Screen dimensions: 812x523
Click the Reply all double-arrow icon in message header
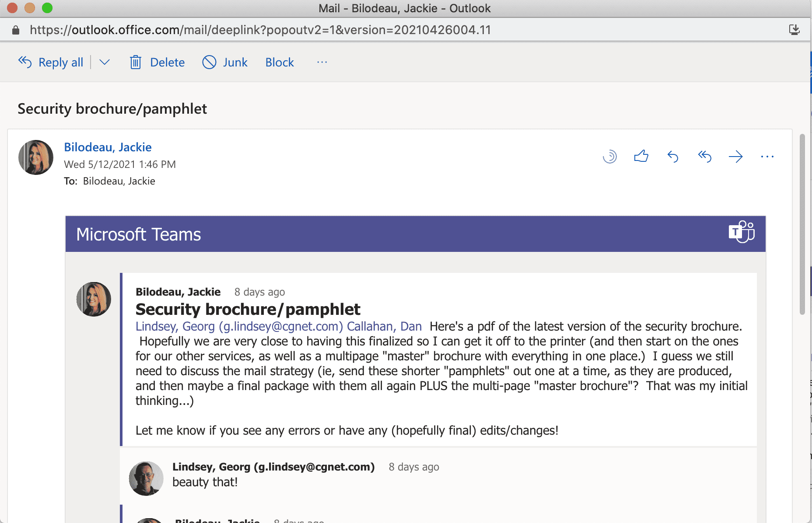point(704,156)
